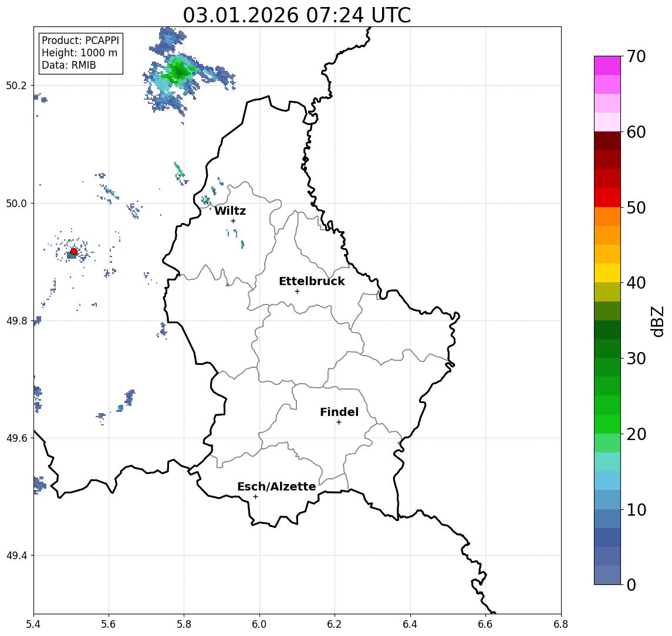Image resolution: width=672 pixels, height=636 pixels.
Task: Click the plus marker below Wiltz label
Action: pyautogui.click(x=233, y=221)
